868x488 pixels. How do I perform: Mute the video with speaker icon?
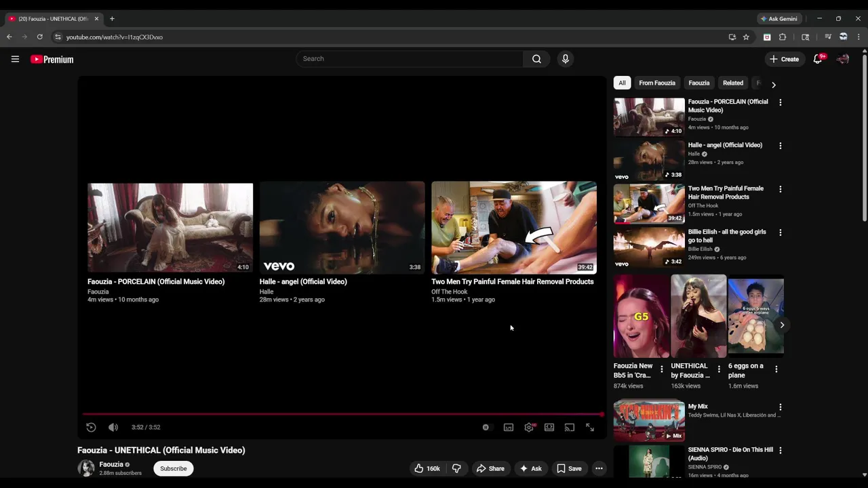(113, 427)
